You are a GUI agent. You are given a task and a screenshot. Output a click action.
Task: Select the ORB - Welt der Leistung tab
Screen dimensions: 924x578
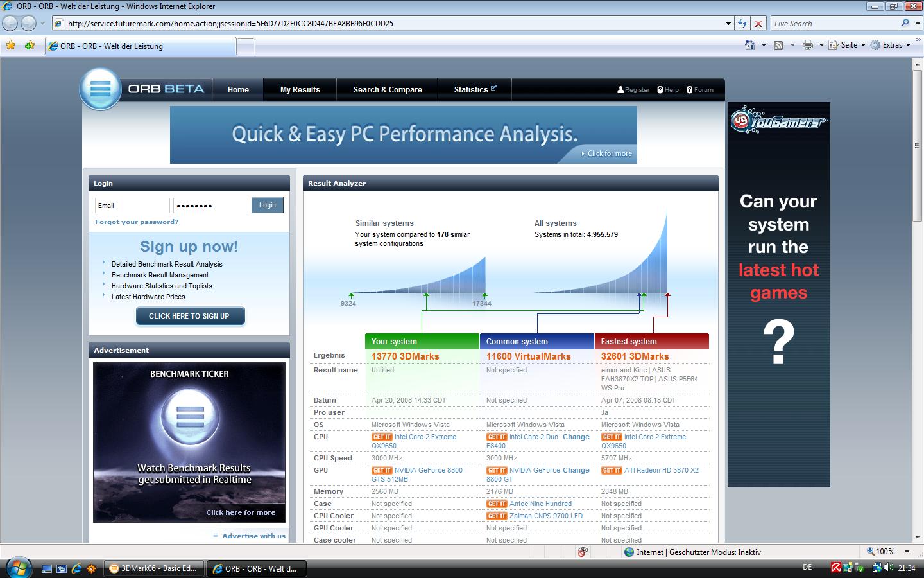(x=141, y=46)
